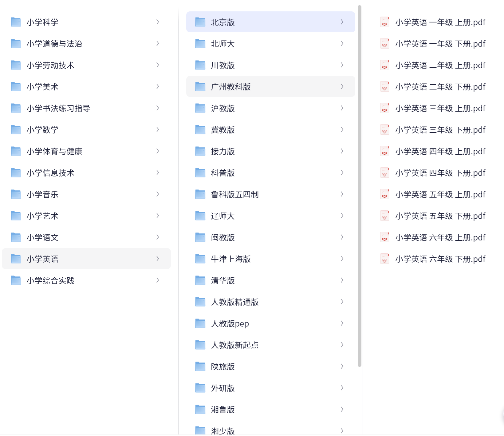
Task: Click the folder icon beside 小学综合实践
Action: tap(16, 280)
